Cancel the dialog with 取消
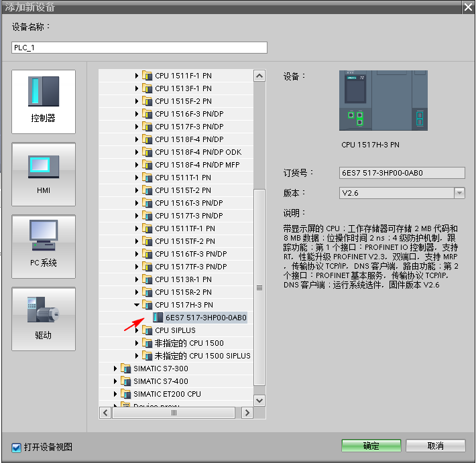The image size is (476, 463). pyautogui.click(x=435, y=446)
